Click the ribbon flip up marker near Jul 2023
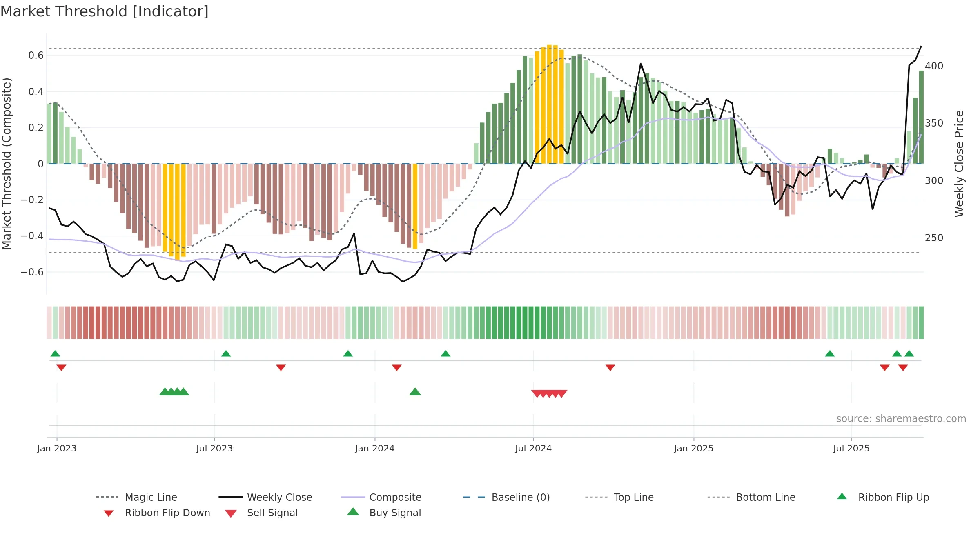The width and height of the screenshot is (980, 551). coord(226,353)
